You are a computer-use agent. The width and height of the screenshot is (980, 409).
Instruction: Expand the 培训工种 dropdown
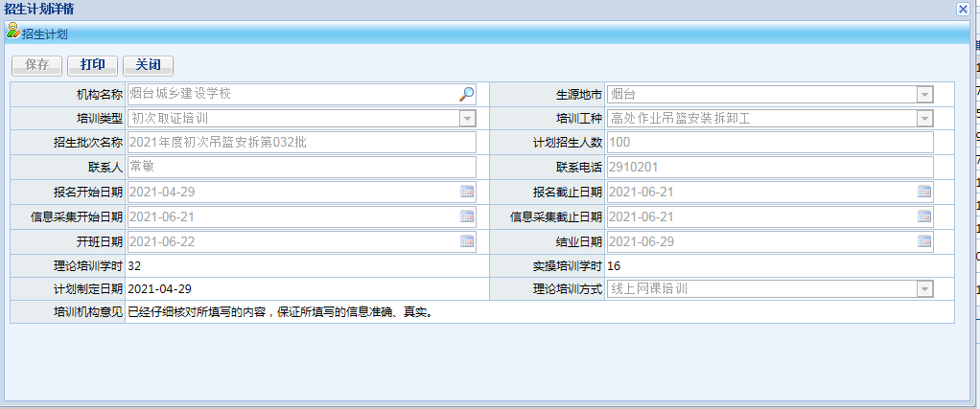[x=924, y=119]
